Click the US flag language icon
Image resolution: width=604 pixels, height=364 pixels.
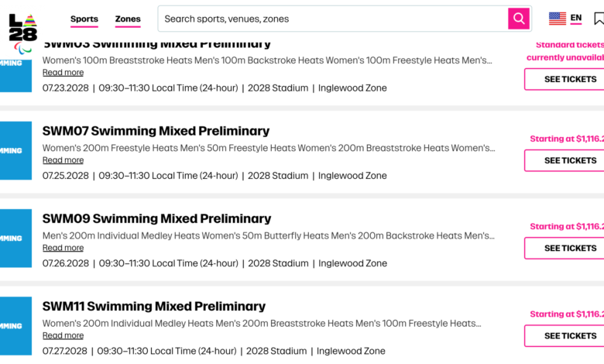pyautogui.click(x=557, y=19)
